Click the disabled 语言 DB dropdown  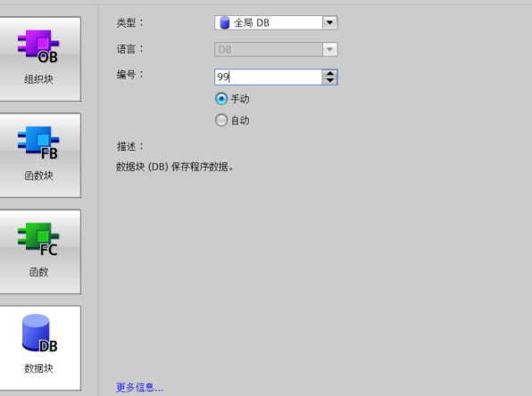pyautogui.click(x=276, y=50)
